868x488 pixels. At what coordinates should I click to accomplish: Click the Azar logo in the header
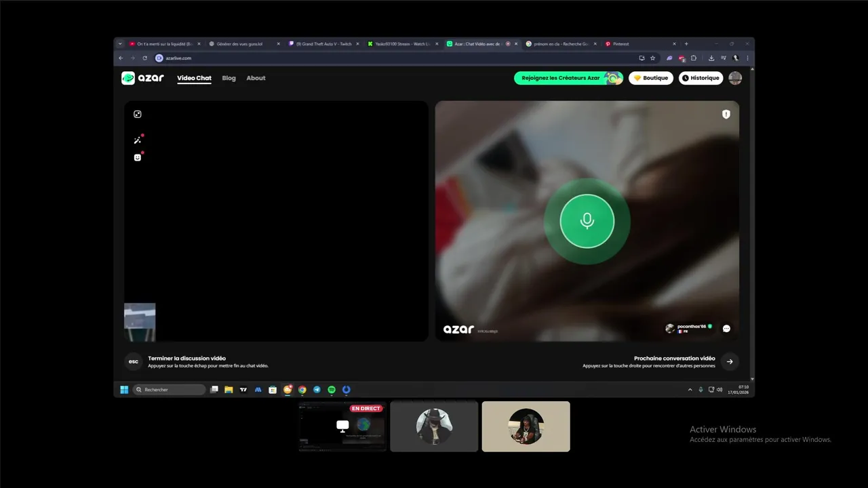tap(142, 78)
